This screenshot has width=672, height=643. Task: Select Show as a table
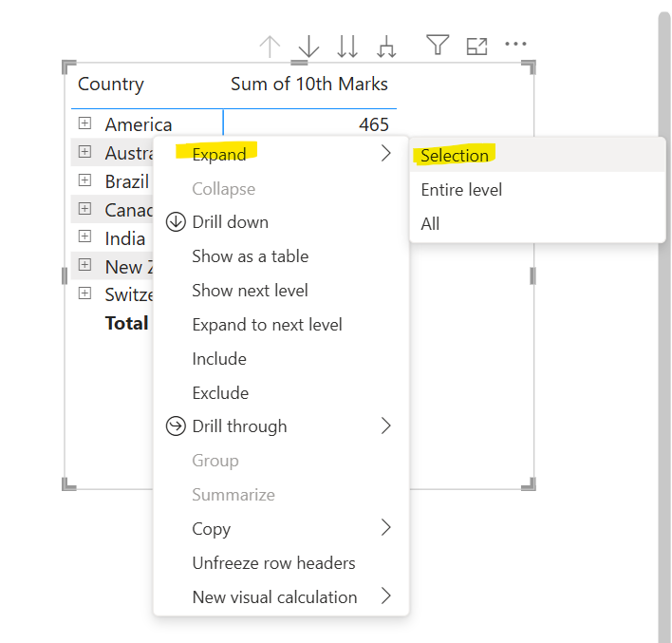(x=250, y=256)
